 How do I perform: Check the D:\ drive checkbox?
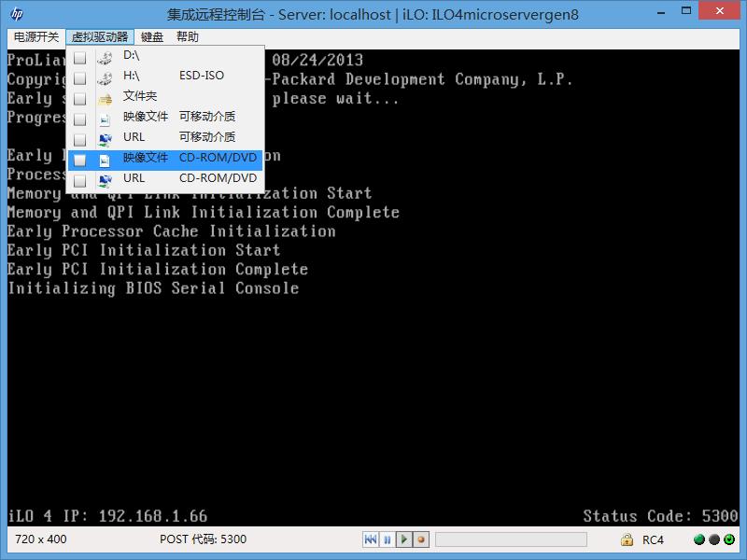point(79,55)
